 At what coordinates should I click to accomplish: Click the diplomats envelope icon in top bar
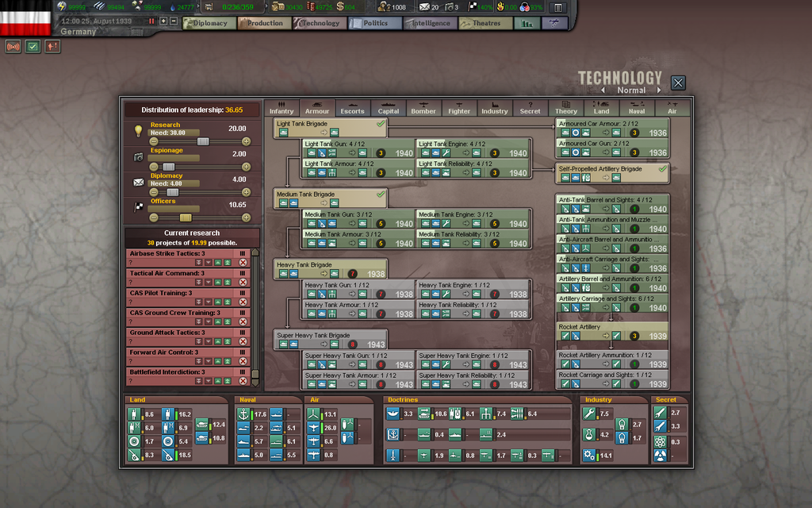click(x=424, y=6)
